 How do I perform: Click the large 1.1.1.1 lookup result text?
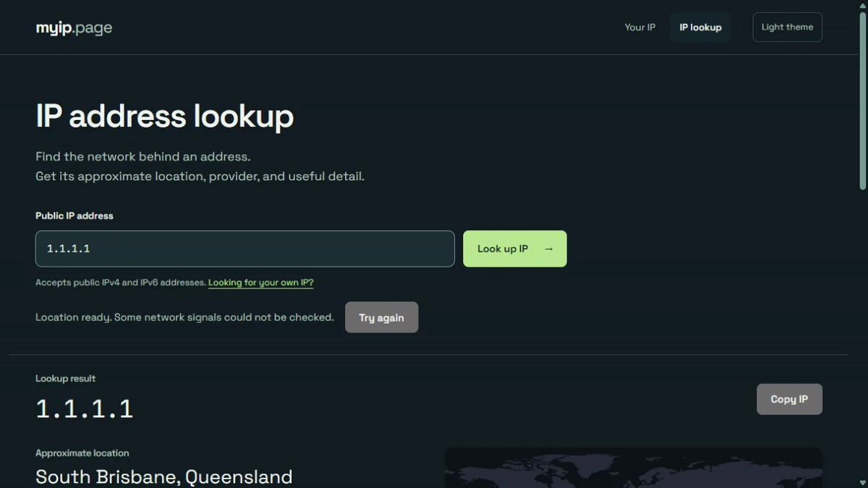(x=85, y=409)
